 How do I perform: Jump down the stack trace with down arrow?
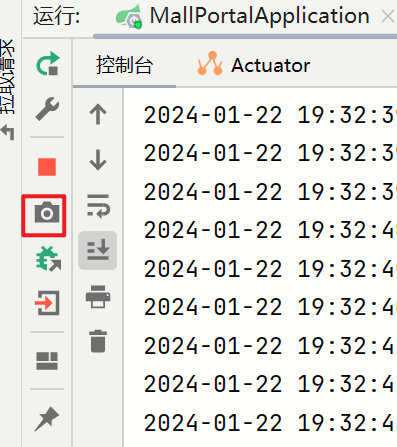click(98, 160)
